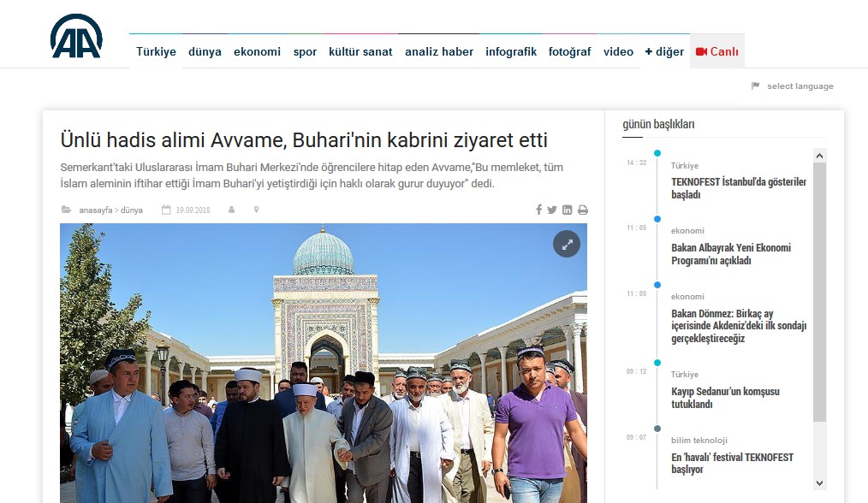Image resolution: width=868 pixels, height=503 pixels.
Task: Share article on LinkedIn
Action: point(567,210)
